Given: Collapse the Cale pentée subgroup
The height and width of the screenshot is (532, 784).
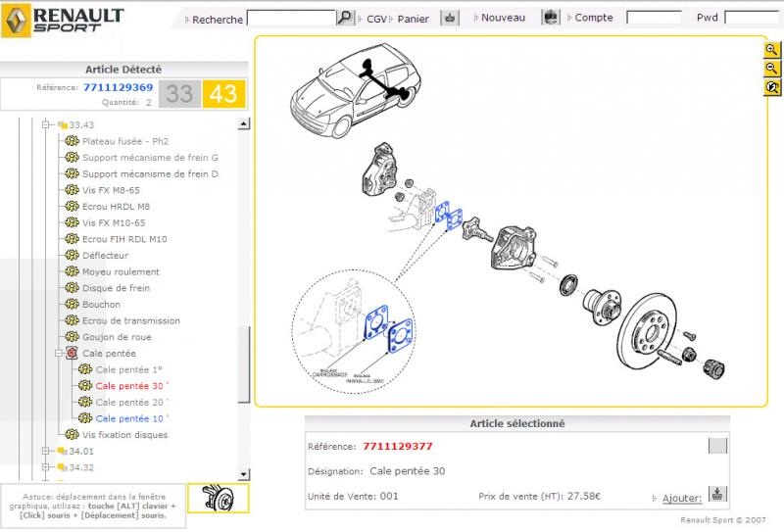Looking at the screenshot, I should click(x=59, y=354).
